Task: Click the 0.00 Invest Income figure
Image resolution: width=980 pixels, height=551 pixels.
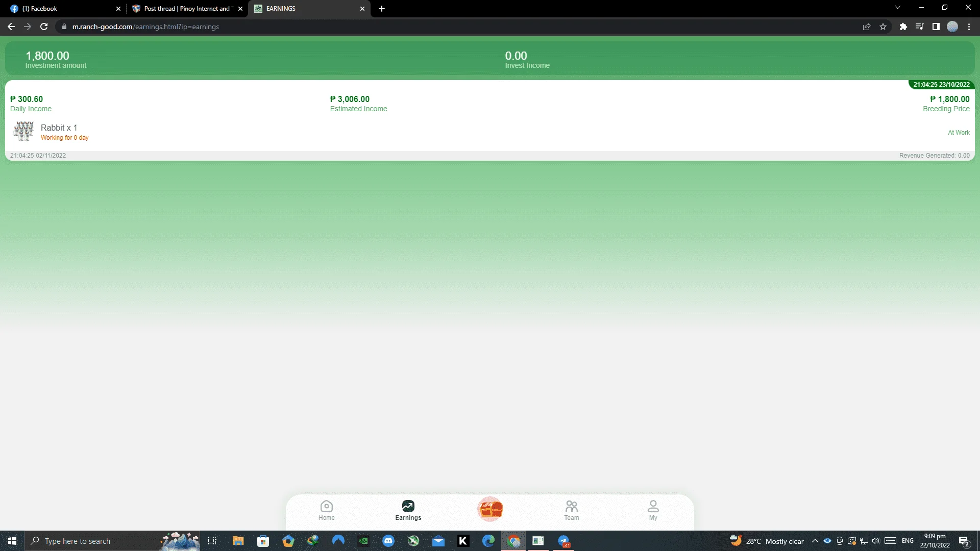Action: tap(516, 56)
